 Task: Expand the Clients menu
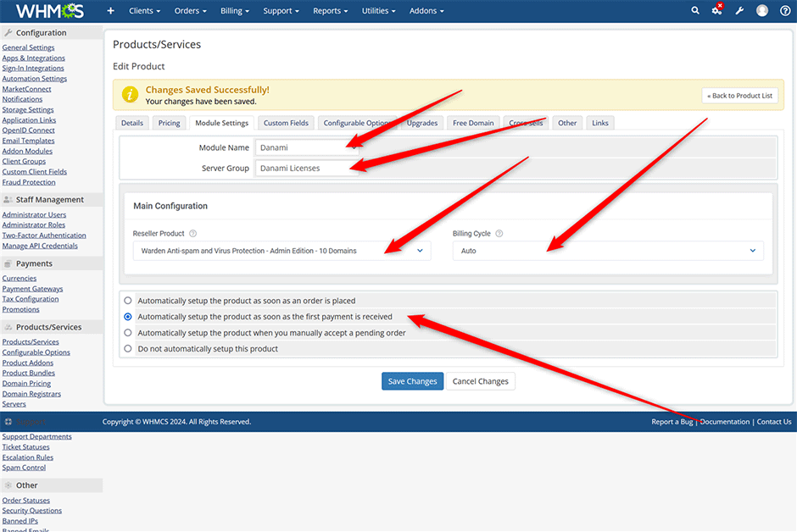pyautogui.click(x=144, y=11)
